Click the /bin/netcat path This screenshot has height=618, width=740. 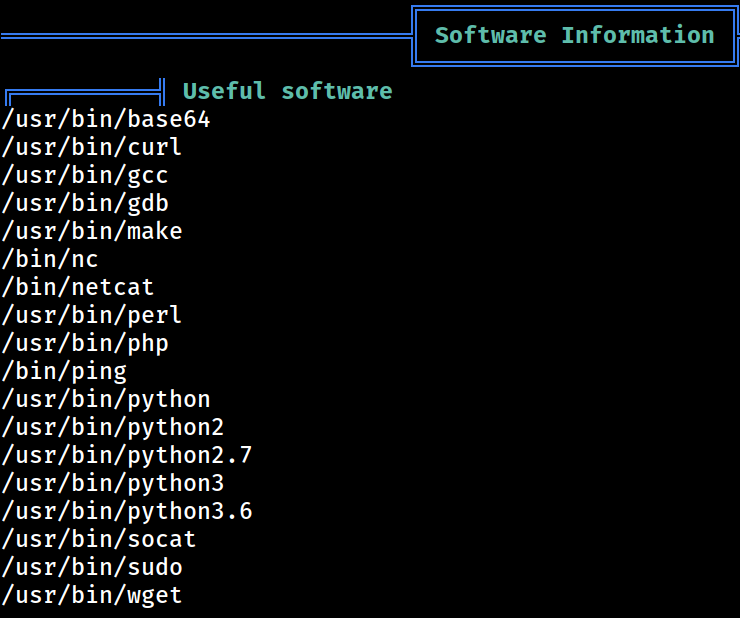(x=78, y=287)
